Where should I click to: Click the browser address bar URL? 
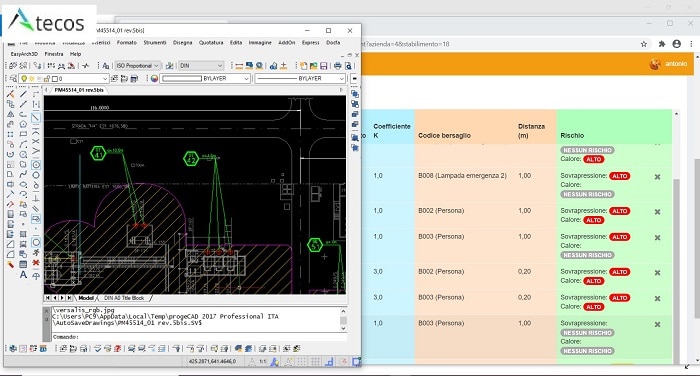(404, 44)
